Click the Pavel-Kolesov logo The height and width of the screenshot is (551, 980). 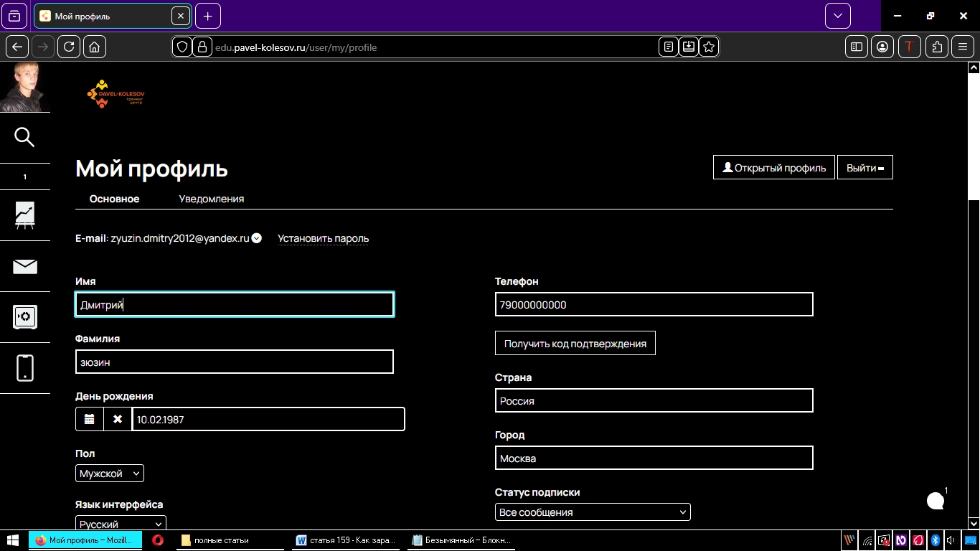(x=115, y=93)
